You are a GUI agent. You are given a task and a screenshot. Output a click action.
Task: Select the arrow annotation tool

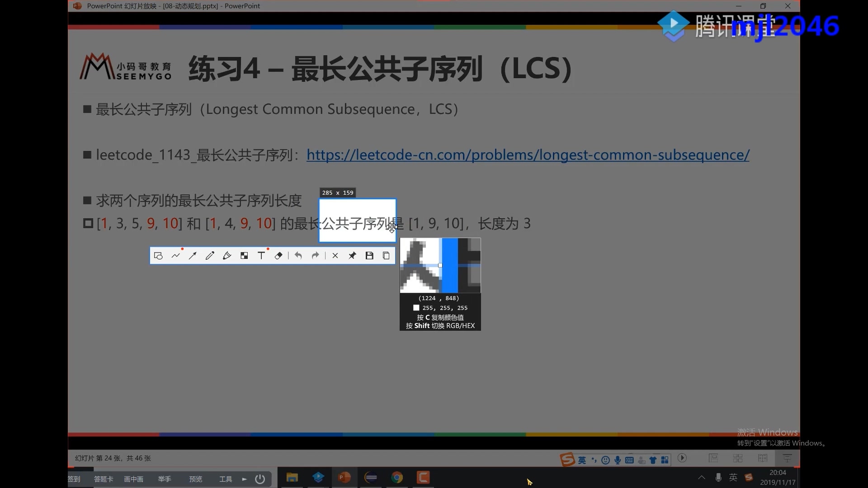click(193, 256)
